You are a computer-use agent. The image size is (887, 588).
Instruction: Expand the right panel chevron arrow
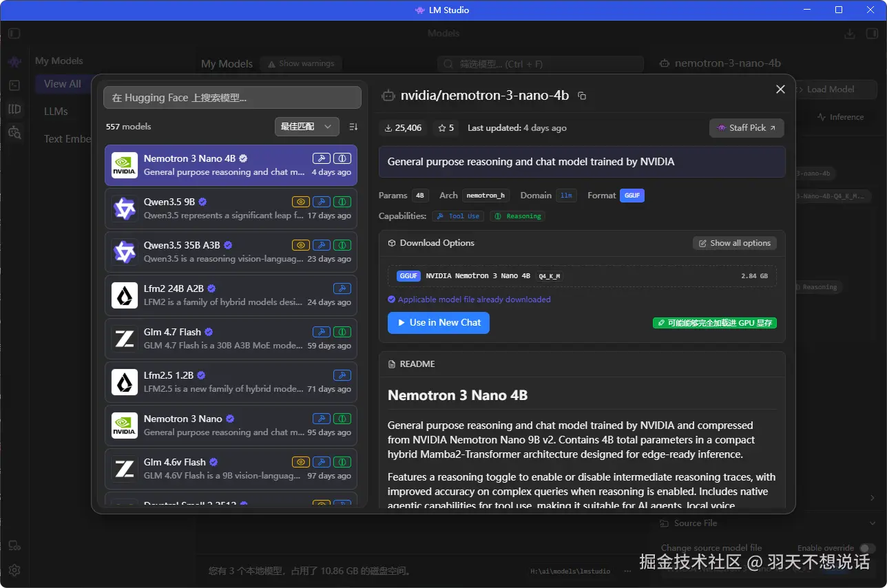pos(873,498)
